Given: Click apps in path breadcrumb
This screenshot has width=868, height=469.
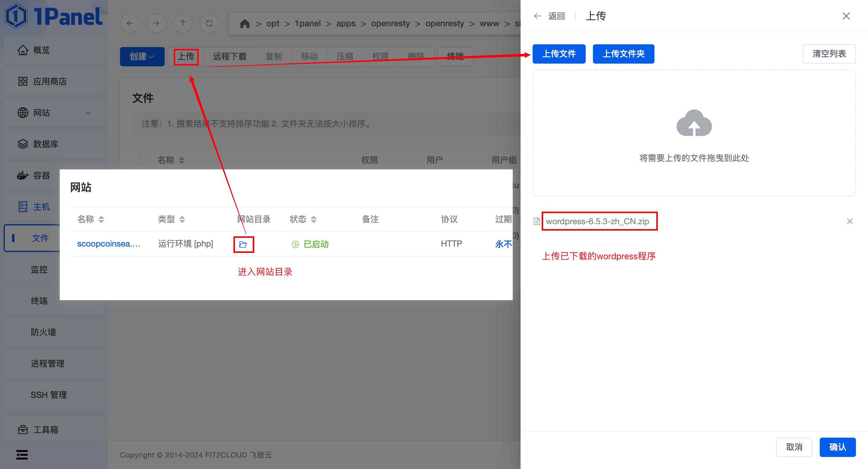Looking at the screenshot, I should click(346, 24).
